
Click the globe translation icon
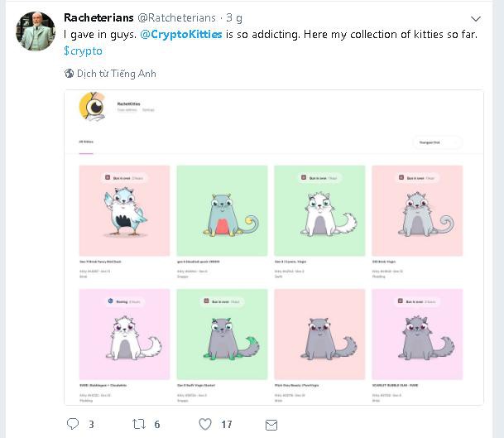(70, 74)
